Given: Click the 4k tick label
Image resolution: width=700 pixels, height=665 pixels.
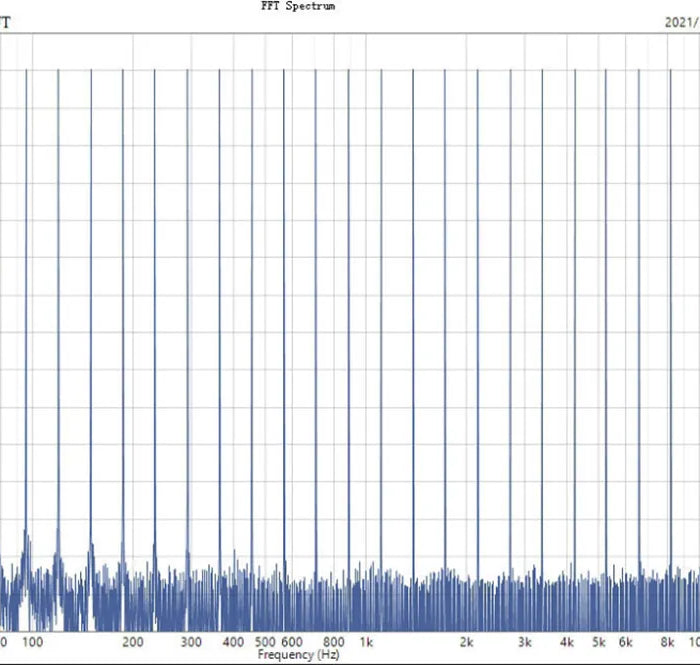Looking at the screenshot, I should point(567,642).
